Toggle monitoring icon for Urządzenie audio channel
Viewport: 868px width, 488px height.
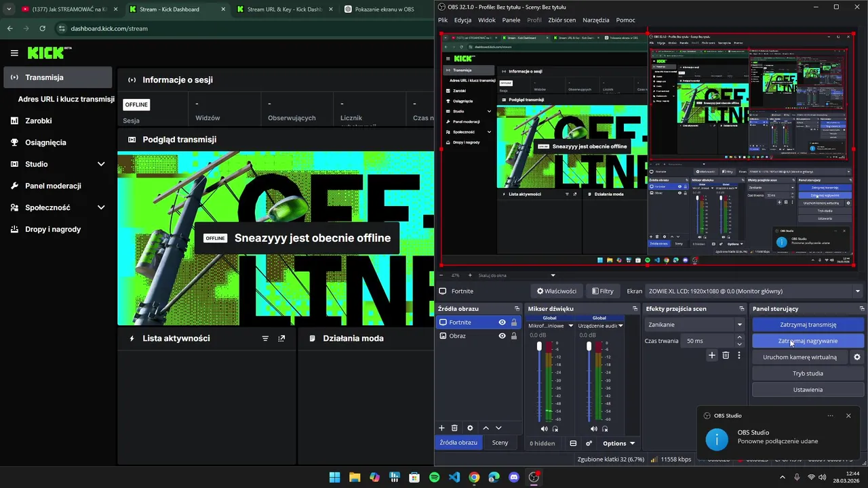pos(606,428)
